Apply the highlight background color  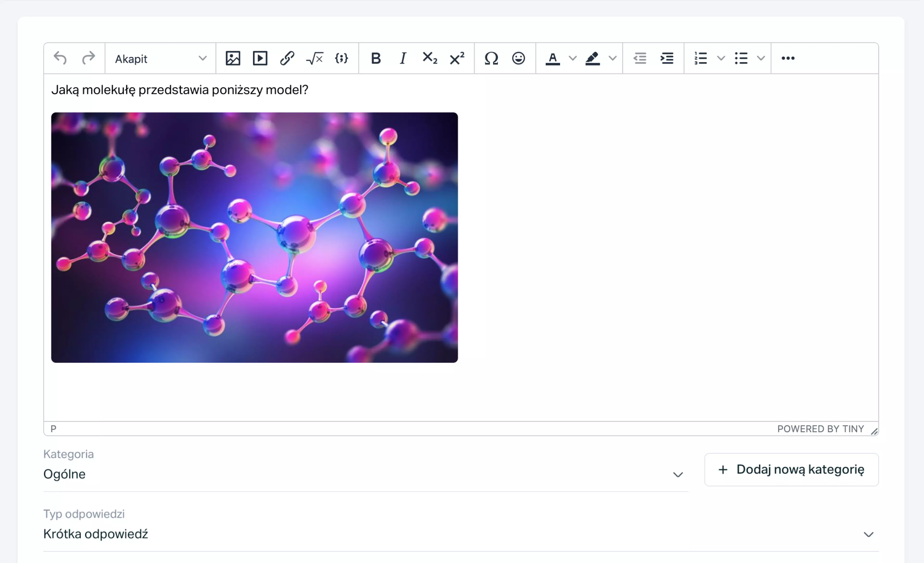(592, 58)
